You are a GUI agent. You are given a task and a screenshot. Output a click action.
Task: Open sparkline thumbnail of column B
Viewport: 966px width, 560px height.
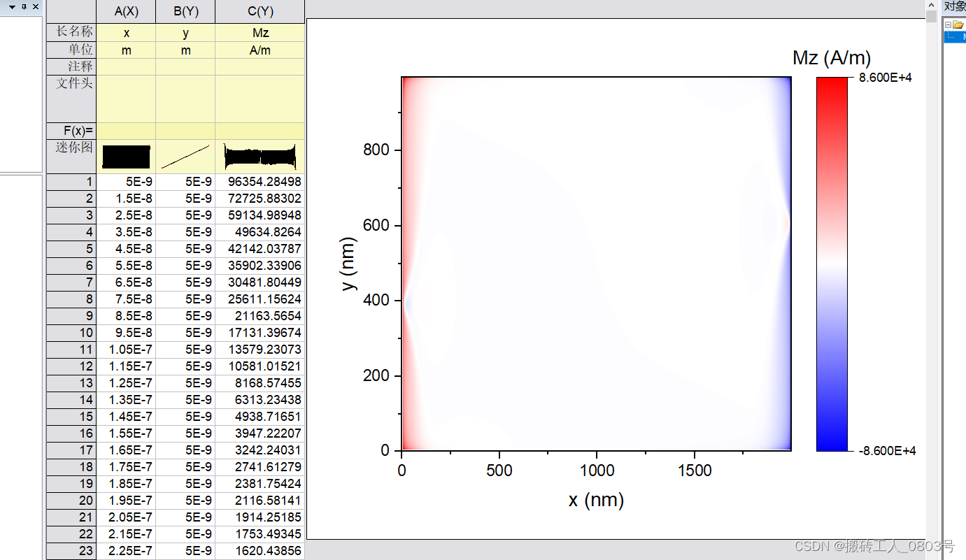coord(185,157)
